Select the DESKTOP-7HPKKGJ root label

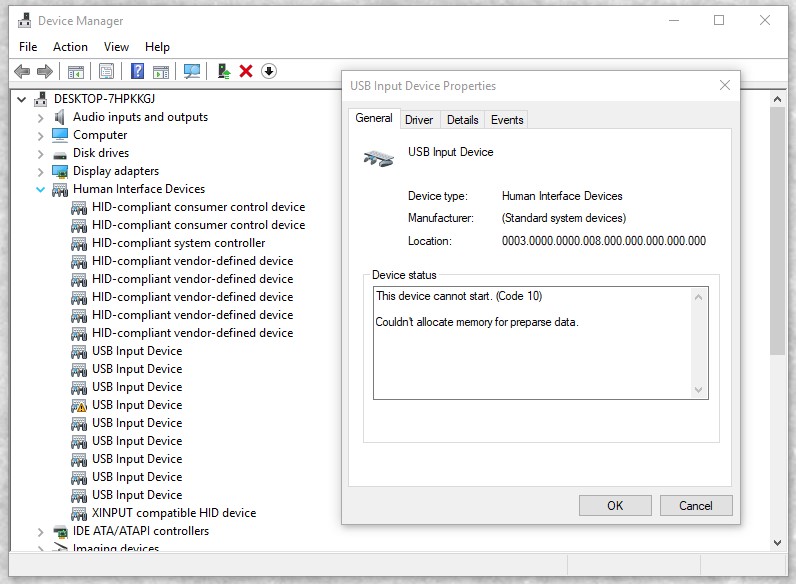pos(105,99)
